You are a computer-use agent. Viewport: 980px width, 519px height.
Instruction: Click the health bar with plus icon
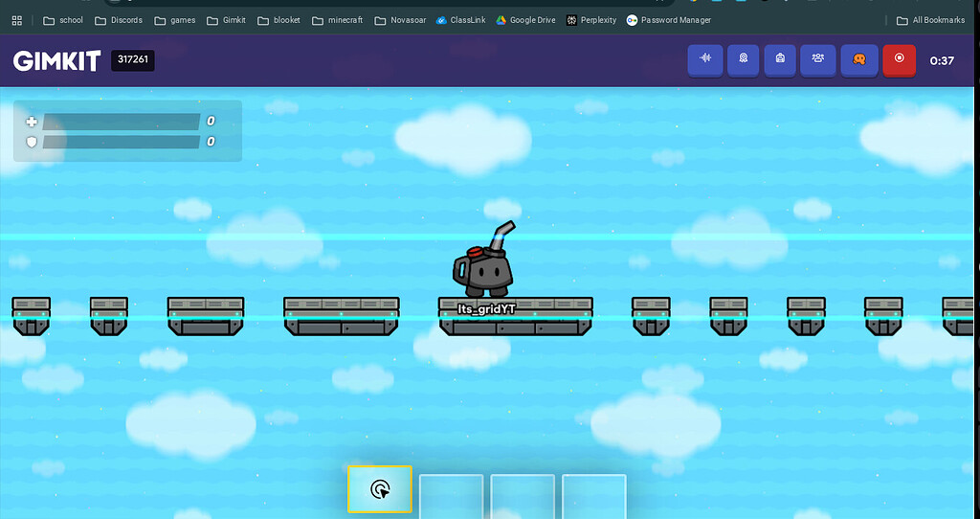point(121,122)
